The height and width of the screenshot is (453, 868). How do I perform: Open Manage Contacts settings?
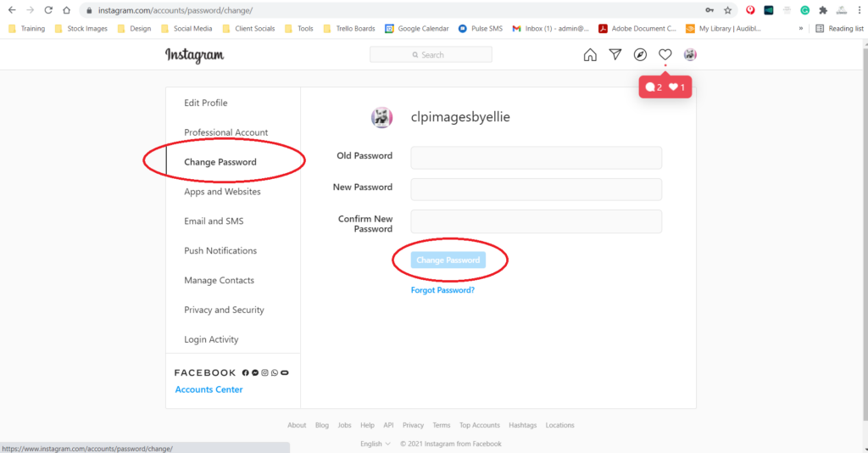220,280
